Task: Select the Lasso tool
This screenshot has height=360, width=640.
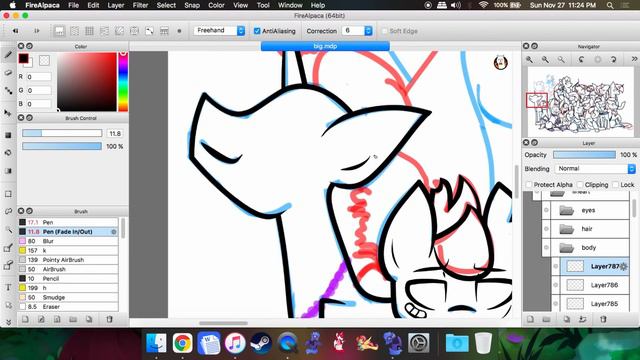Action: pos(8,211)
